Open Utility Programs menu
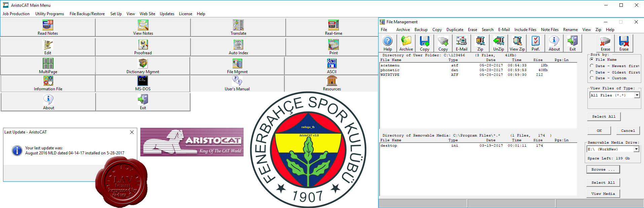644x208 pixels. pos(49,14)
